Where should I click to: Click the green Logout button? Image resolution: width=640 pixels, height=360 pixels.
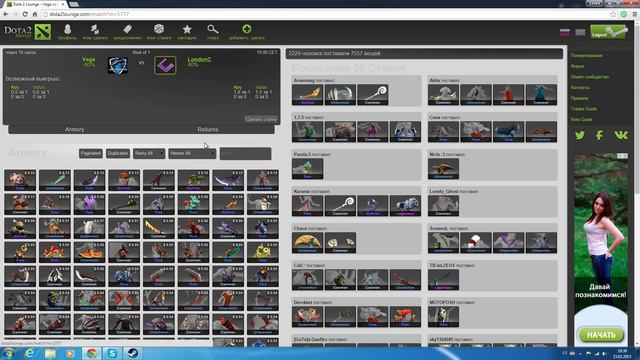click(x=609, y=32)
